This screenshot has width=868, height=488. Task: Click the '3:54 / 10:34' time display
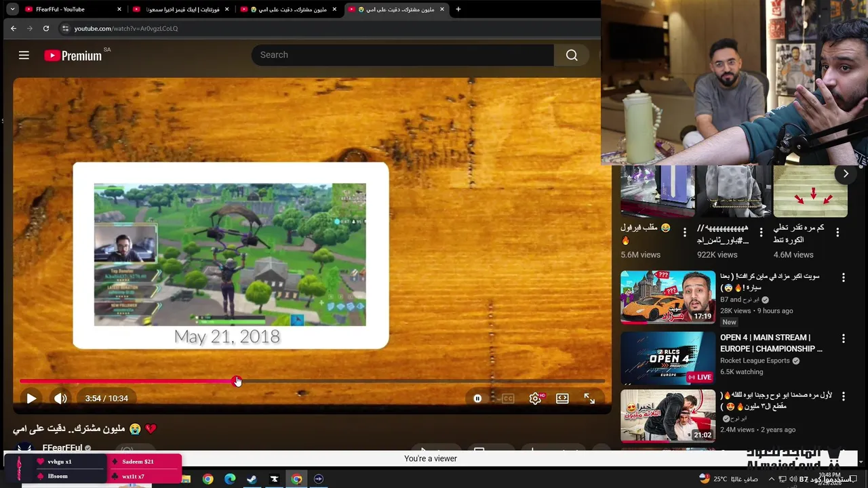pos(106,399)
